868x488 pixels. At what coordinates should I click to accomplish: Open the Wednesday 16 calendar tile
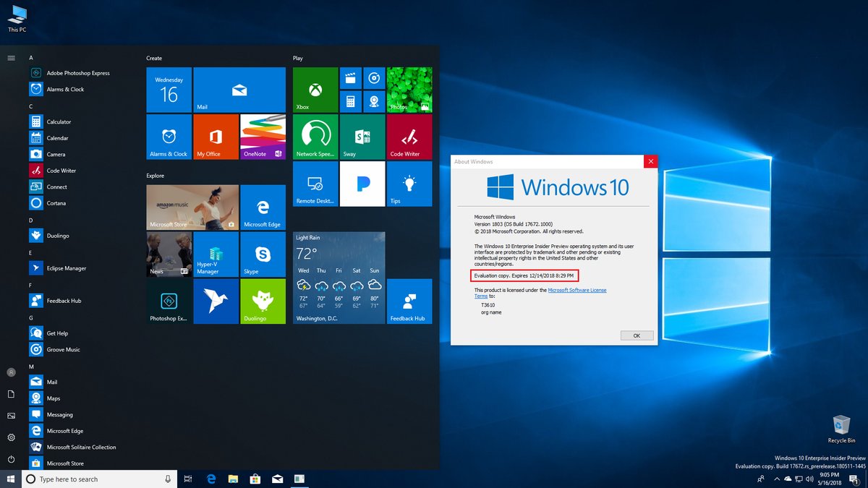point(169,90)
